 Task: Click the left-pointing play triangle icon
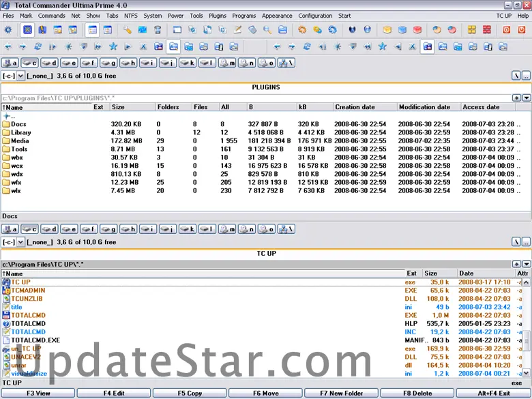398,46
